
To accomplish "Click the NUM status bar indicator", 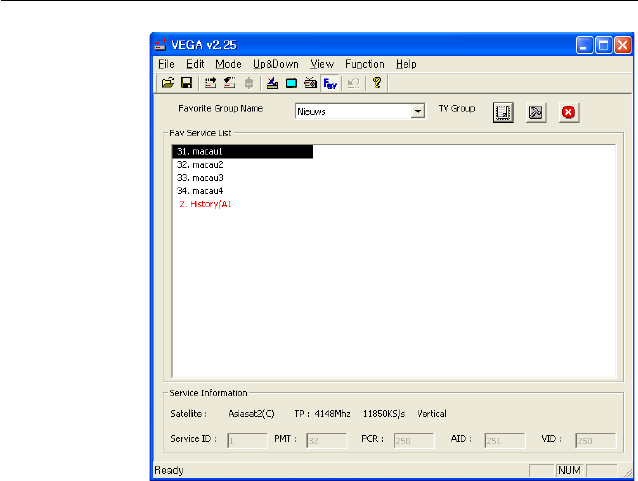I will click(569, 470).
